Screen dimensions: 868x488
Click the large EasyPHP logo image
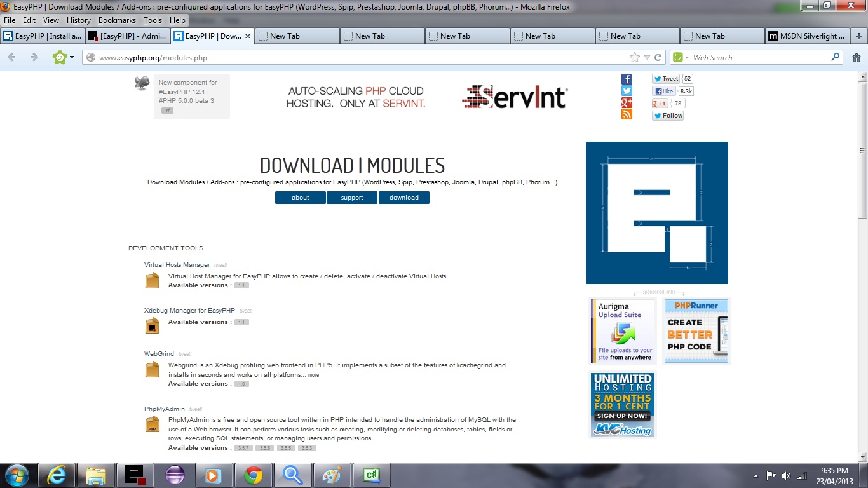click(x=657, y=213)
